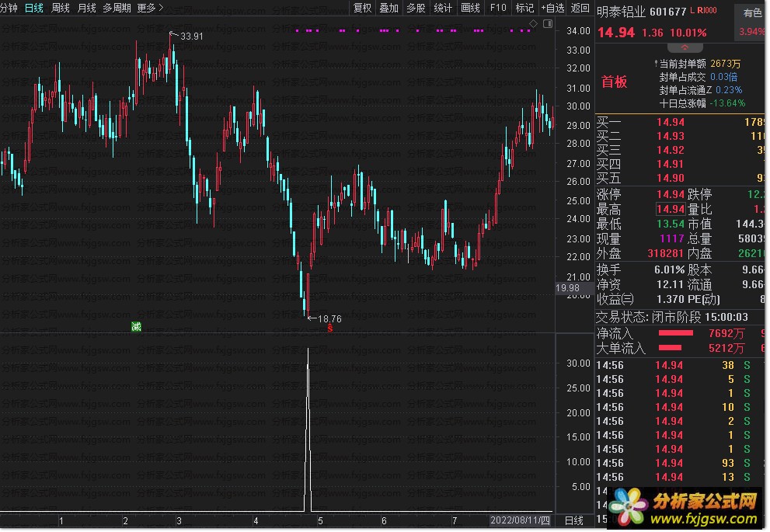Click 当前封单额 2673万 value
This screenshot has height=532, width=770.
point(725,64)
